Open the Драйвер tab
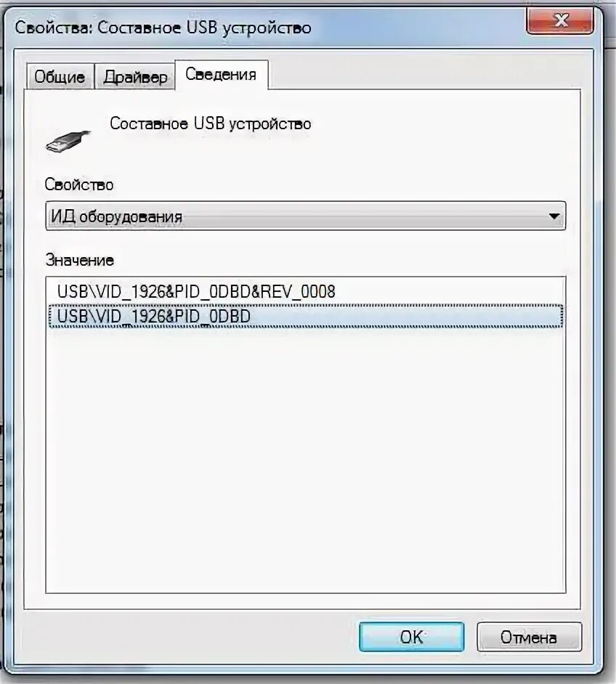 135,77
